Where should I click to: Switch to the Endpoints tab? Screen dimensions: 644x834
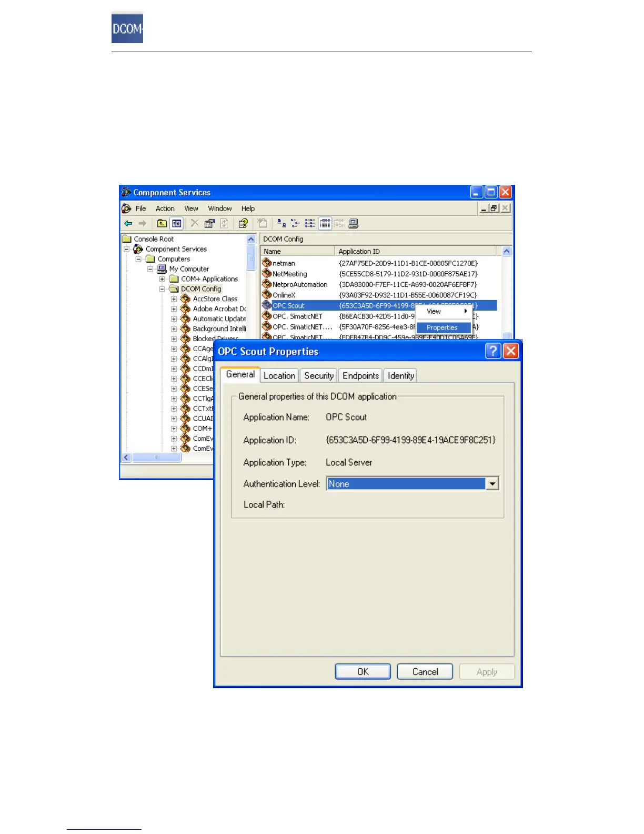point(360,375)
